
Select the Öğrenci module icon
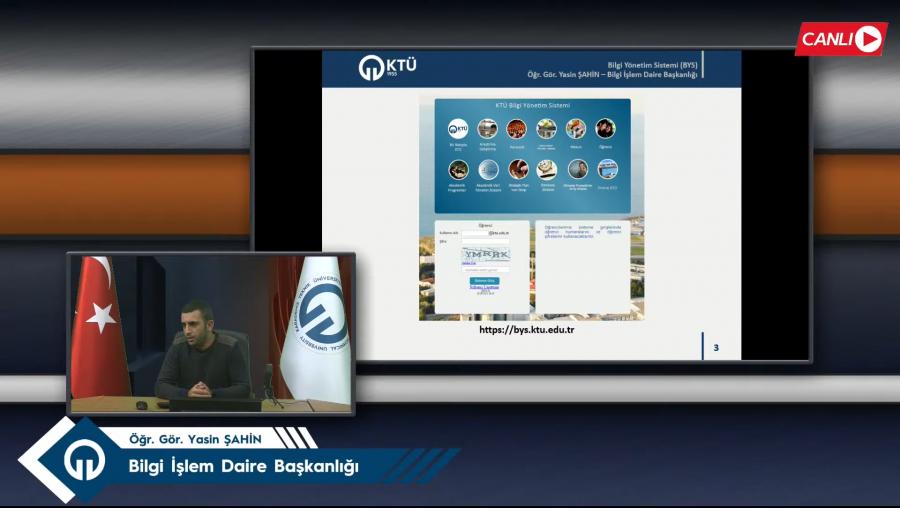click(606, 128)
